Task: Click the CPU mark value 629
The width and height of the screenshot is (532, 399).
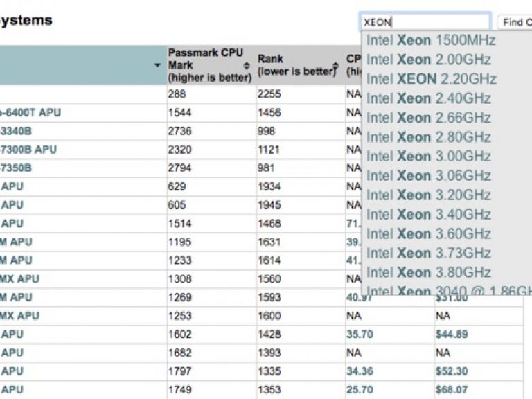Action: tap(177, 186)
